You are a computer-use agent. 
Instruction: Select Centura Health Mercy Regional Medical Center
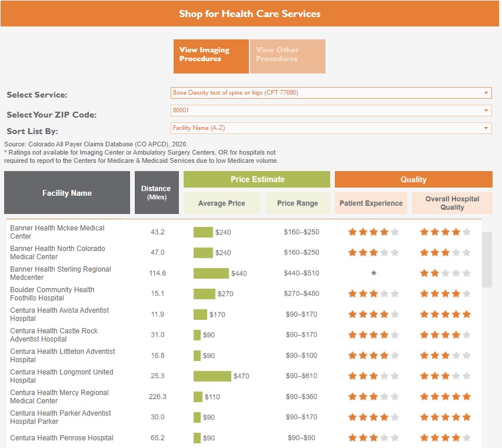pyautogui.click(x=59, y=396)
